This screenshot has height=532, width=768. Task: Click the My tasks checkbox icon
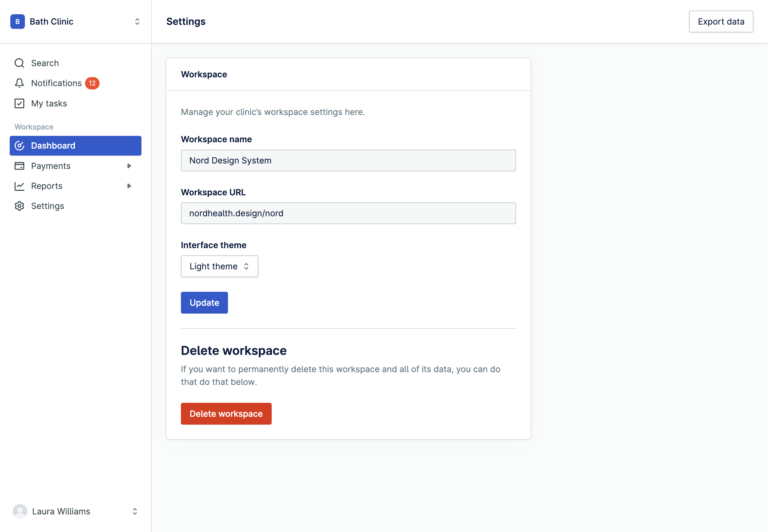19,103
